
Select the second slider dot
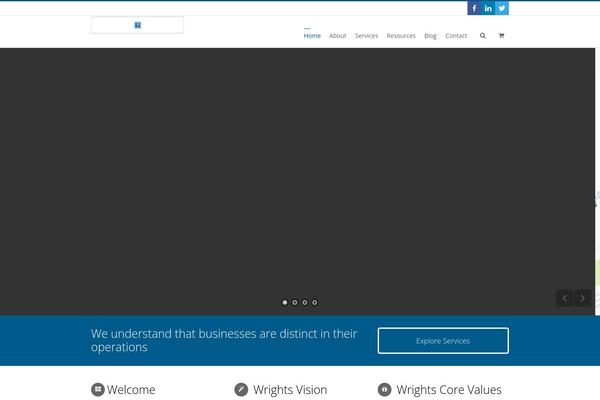pyautogui.click(x=295, y=302)
